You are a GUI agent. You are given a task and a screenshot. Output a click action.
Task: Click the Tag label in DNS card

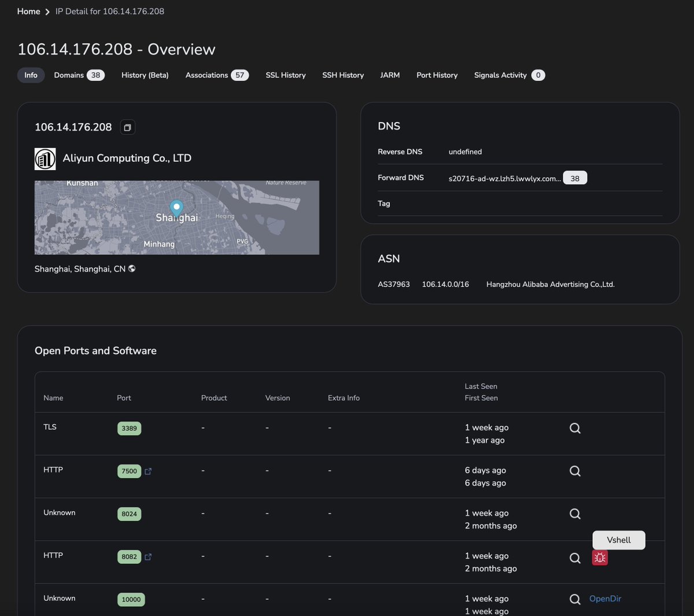coord(384,204)
